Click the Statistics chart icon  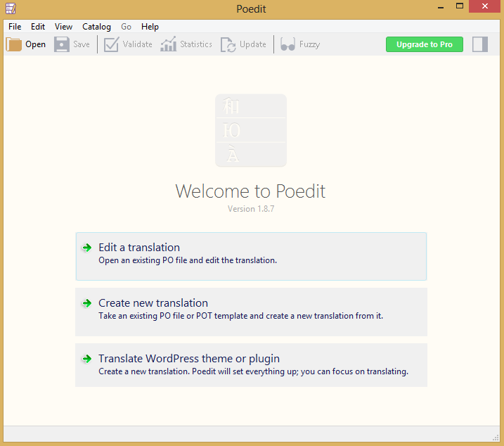[x=169, y=44]
